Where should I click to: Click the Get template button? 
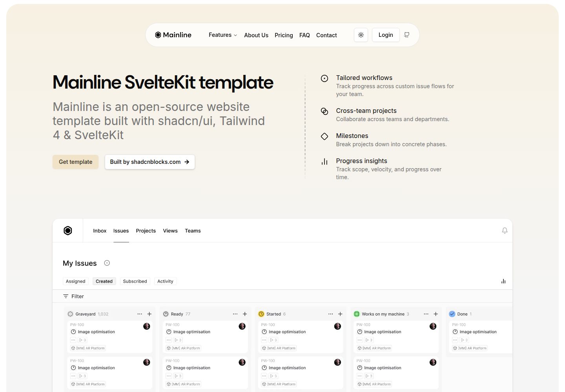pos(76,162)
